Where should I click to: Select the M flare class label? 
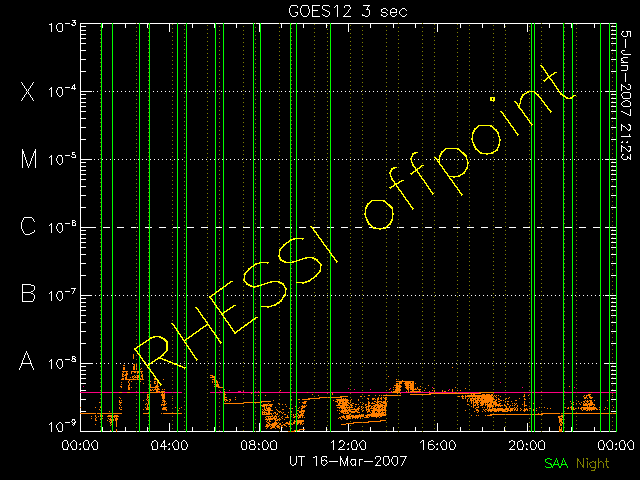tap(29, 159)
